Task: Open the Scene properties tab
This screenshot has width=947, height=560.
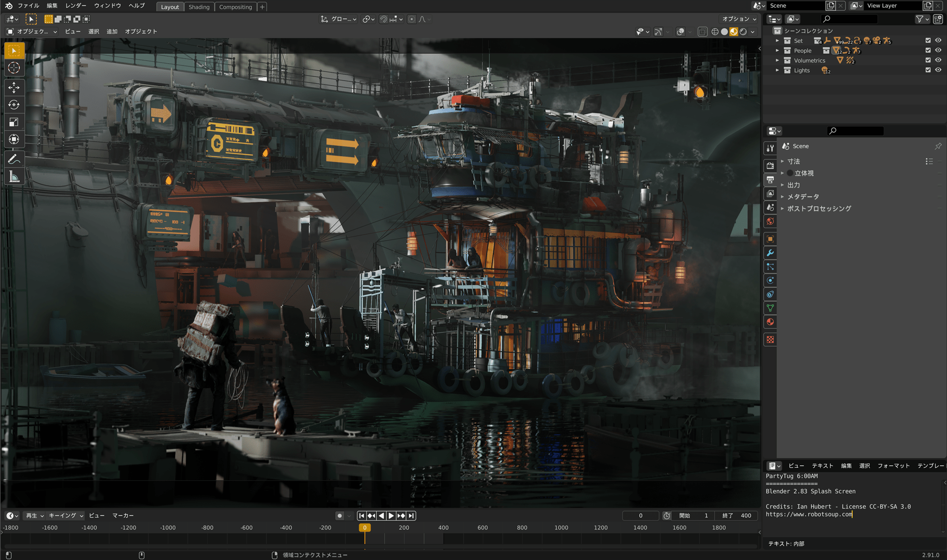Action: point(770,207)
